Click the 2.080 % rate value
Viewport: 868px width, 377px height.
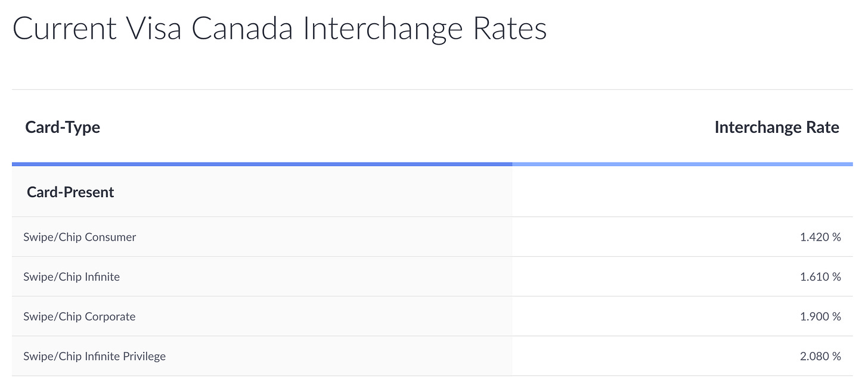point(820,356)
